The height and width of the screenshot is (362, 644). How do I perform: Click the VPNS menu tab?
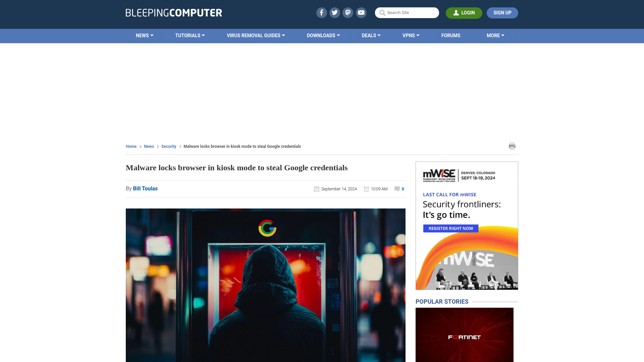point(411,35)
